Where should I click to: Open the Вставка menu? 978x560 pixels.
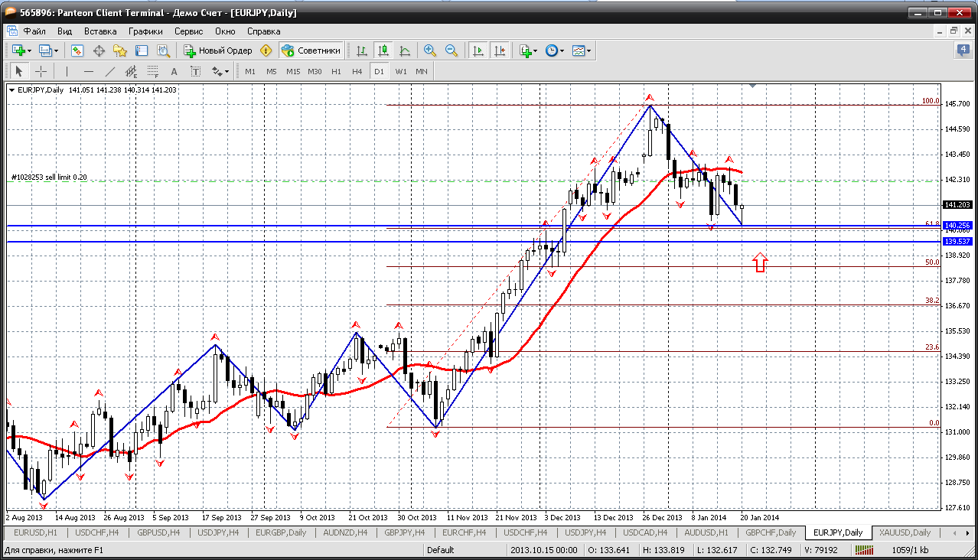(100, 31)
